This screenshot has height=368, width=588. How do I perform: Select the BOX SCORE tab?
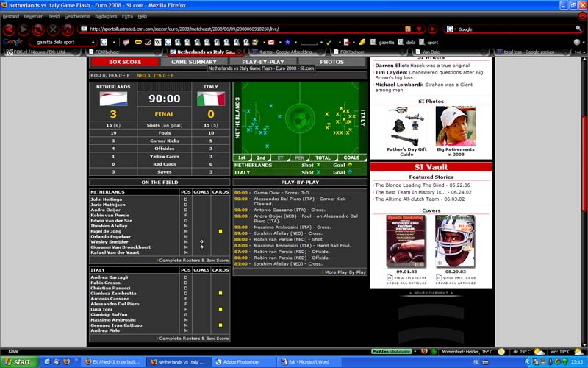coord(125,62)
